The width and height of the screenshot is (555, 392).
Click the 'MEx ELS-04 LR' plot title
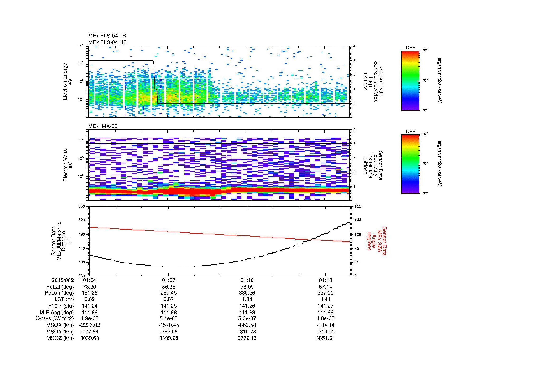(x=107, y=36)
